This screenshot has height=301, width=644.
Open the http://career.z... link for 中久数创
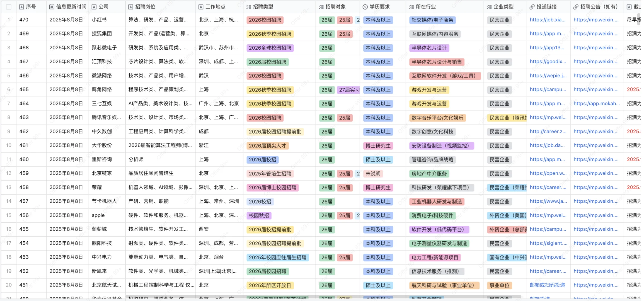(x=548, y=132)
